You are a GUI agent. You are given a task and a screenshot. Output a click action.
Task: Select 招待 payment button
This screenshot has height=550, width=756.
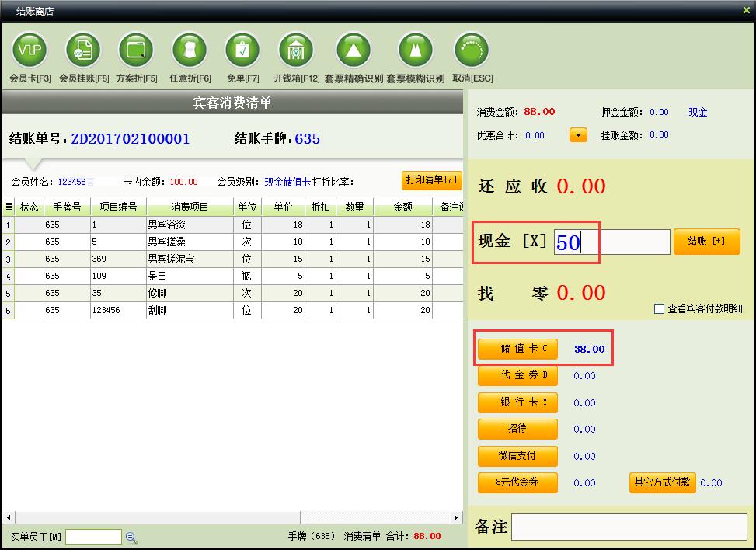pos(517,429)
